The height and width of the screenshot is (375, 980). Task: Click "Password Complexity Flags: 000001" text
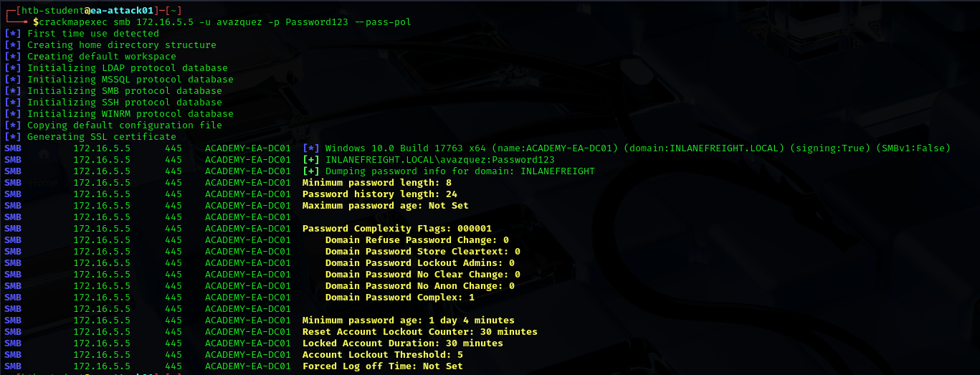pos(397,229)
